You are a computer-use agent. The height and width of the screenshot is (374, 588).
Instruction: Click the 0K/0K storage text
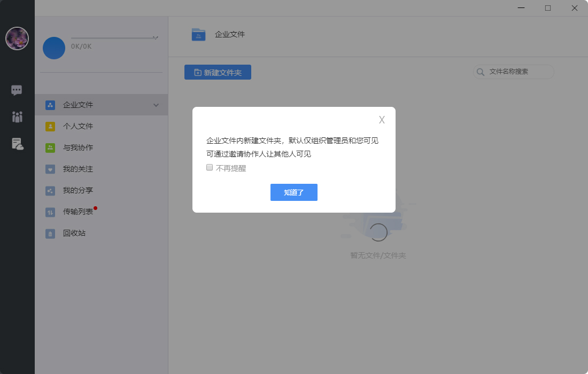tap(81, 46)
